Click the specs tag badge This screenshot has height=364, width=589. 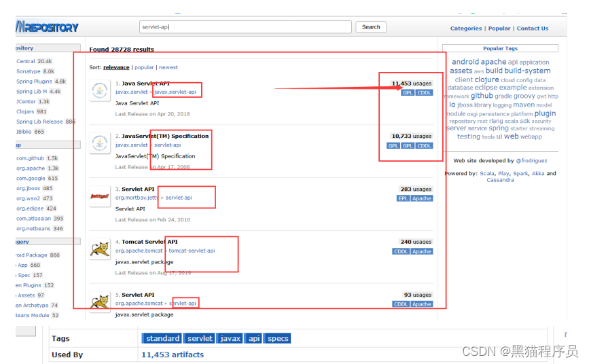278,338
